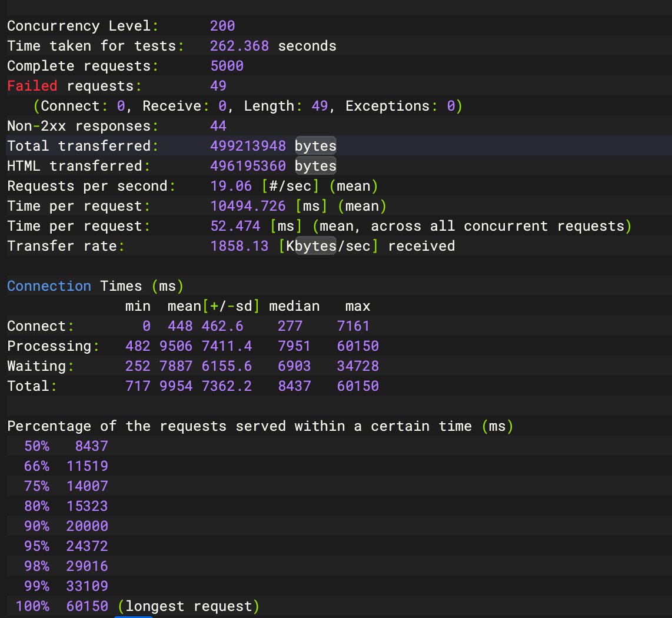Screen dimensions: 672x618
Task: Select the Requests per second value 19.06
Action: click(231, 185)
